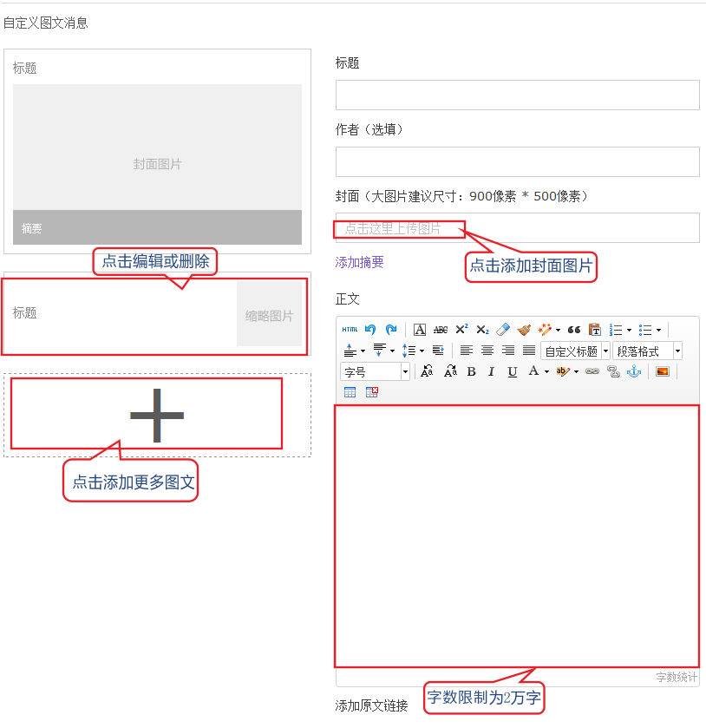
Task: Insert a hyperlink with the chain icon
Action: 592,371
